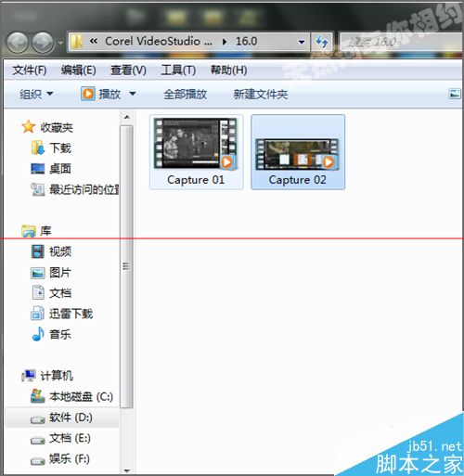Open the recent pages dropdown arrow
The image size is (464, 476).
click(60, 43)
